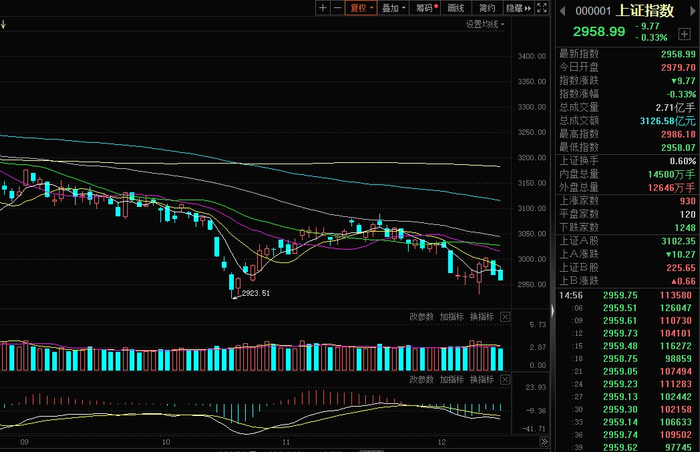The width and height of the screenshot is (700, 452).
Task: Click the 14:56 tick row time
Action: [571, 295]
